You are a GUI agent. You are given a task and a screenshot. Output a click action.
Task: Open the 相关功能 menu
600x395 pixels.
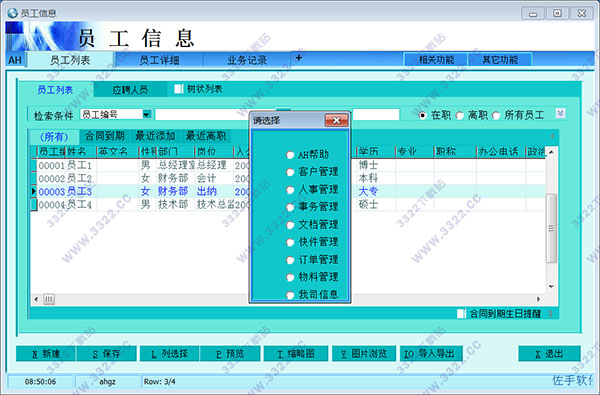pyautogui.click(x=436, y=60)
